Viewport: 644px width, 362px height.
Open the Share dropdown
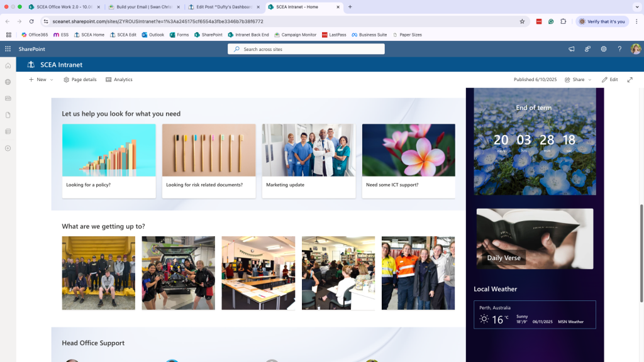578,80
